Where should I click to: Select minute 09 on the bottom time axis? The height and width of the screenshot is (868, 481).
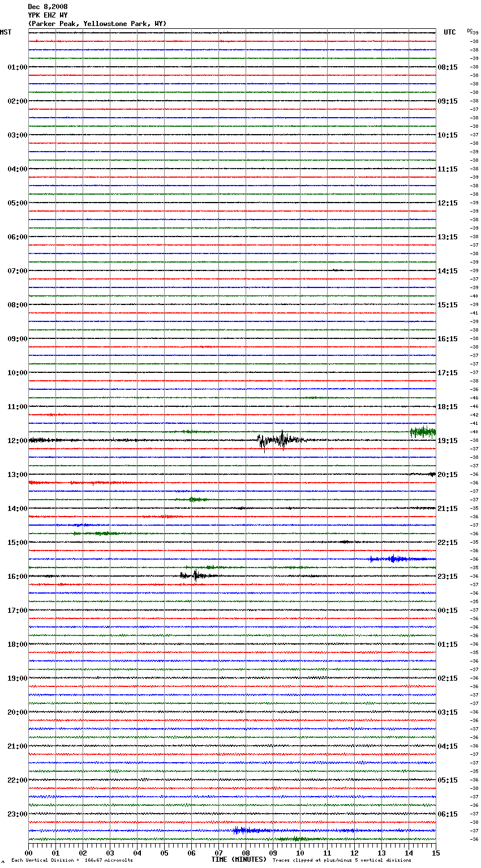(273, 853)
